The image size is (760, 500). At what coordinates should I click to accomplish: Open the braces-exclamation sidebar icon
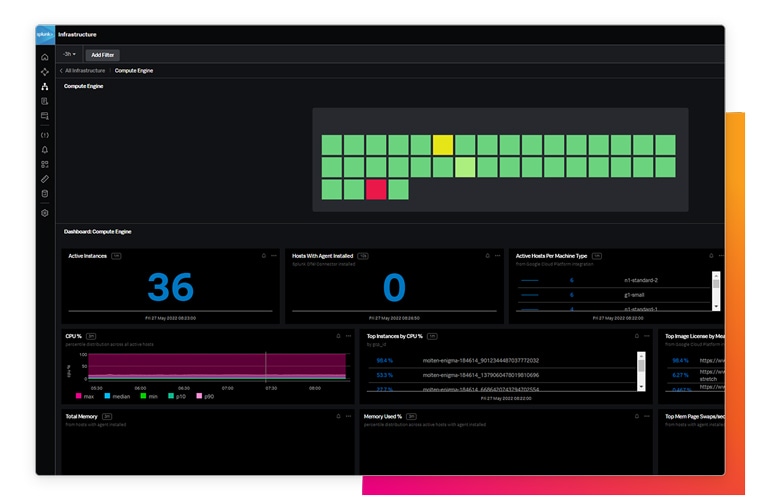click(x=45, y=135)
